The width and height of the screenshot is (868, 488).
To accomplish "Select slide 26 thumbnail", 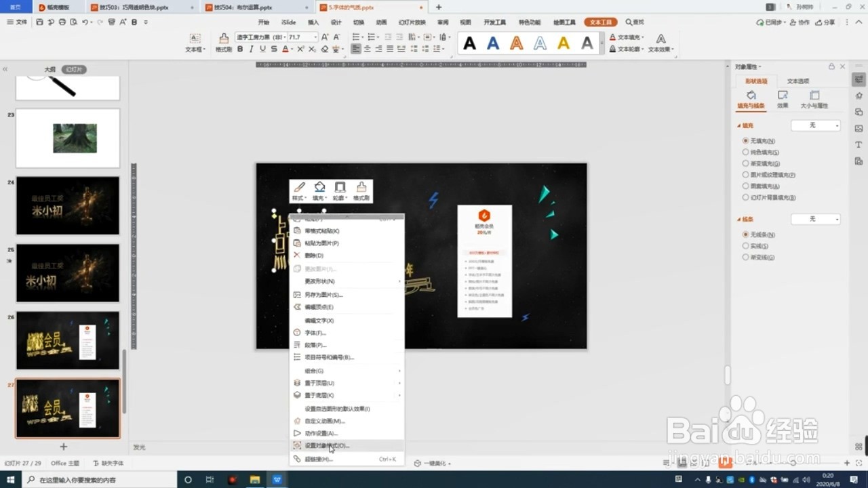I will tap(68, 340).
